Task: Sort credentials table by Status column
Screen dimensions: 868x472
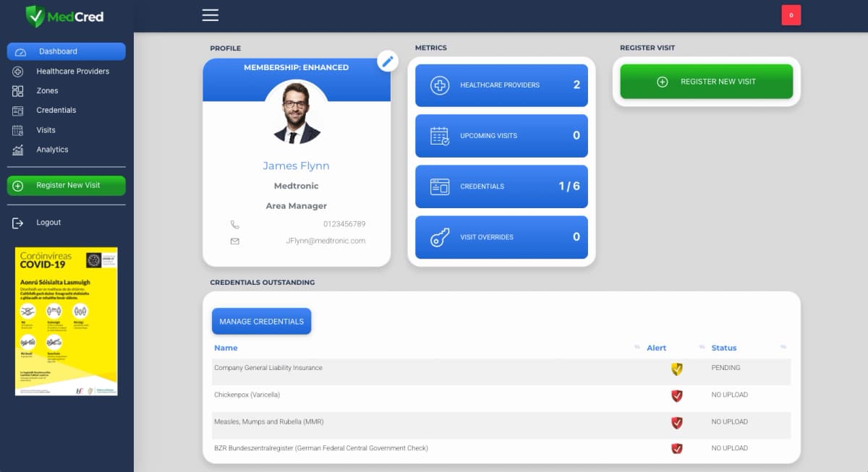Action: tap(723, 348)
